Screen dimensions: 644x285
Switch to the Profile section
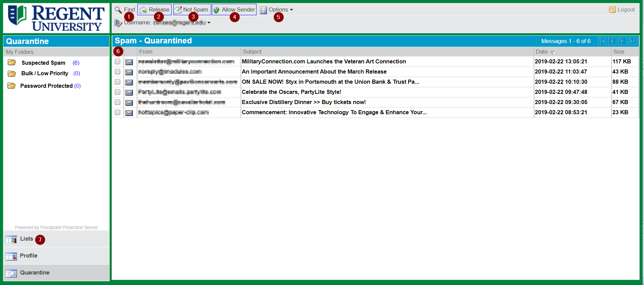(x=28, y=256)
